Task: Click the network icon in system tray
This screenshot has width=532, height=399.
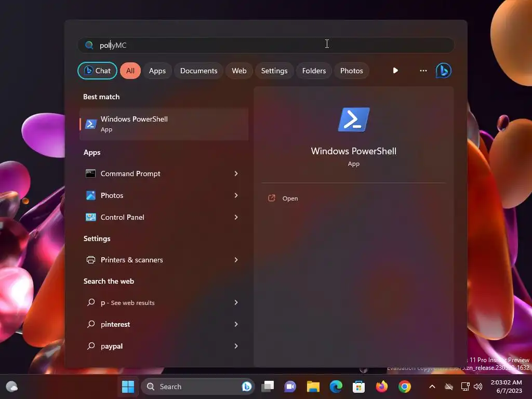Action: point(465,387)
